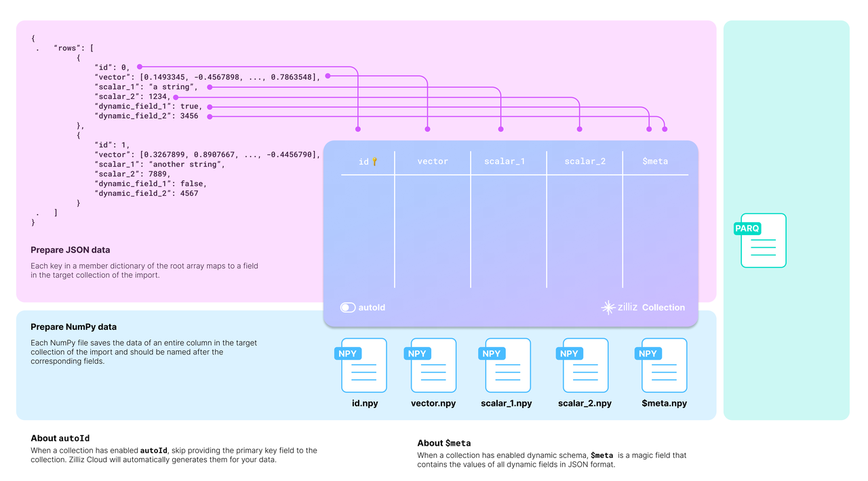868x481 pixels.
Task: Click the Prepare JSON data heading
Action: tap(71, 250)
